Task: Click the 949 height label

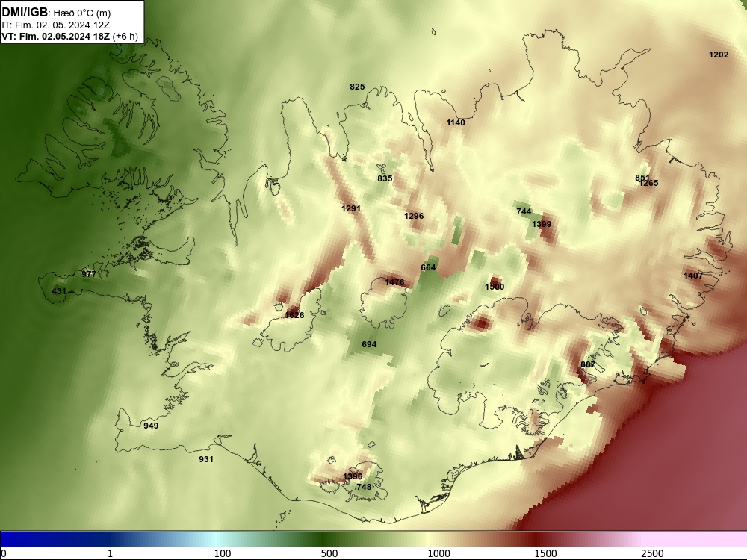Action: [x=151, y=426]
